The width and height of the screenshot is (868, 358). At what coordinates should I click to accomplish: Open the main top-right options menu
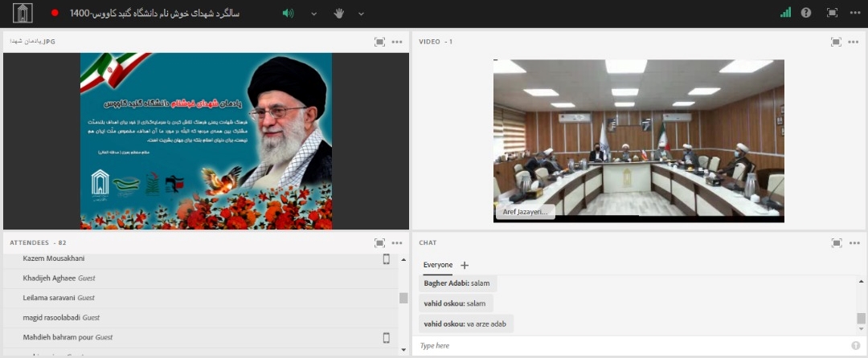pos(854,13)
